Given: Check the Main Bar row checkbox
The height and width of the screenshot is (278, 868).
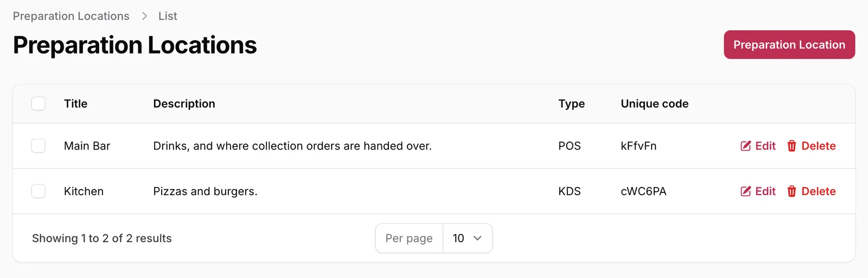Looking at the screenshot, I should (x=39, y=146).
